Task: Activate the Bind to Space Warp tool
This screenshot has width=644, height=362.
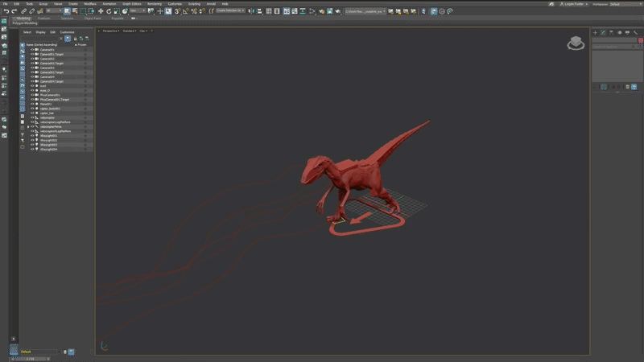Action: pyautogui.click(x=40, y=11)
